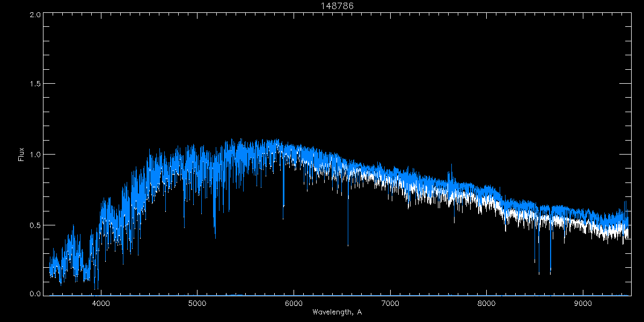The width and height of the screenshot is (644, 322).
Task: Select the 8000 wavelength tick label
Action: (487, 303)
